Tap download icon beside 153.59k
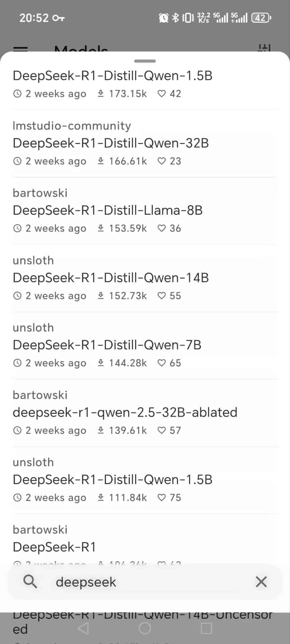This screenshot has height=644, width=290. (x=101, y=228)
